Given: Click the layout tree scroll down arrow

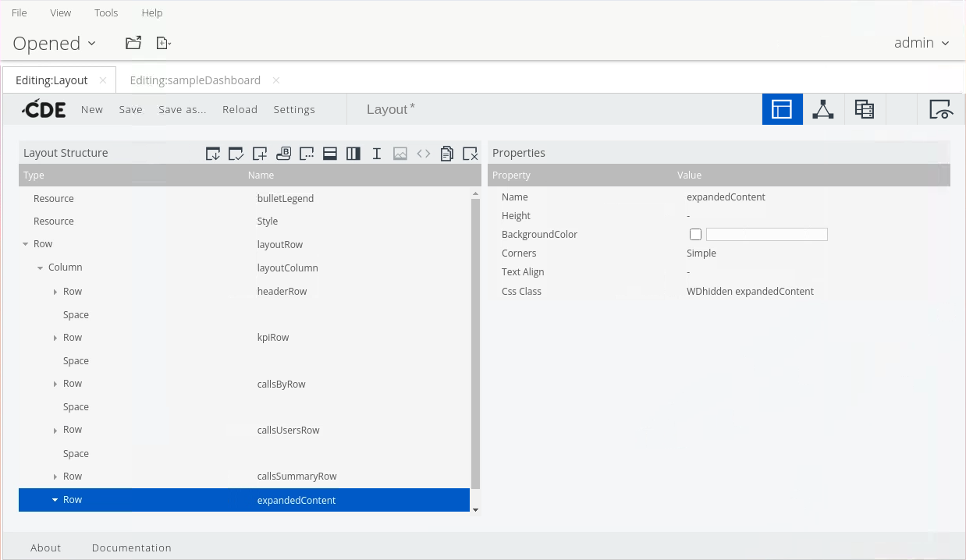Looking at the screenshot, I should click(476, 509).
